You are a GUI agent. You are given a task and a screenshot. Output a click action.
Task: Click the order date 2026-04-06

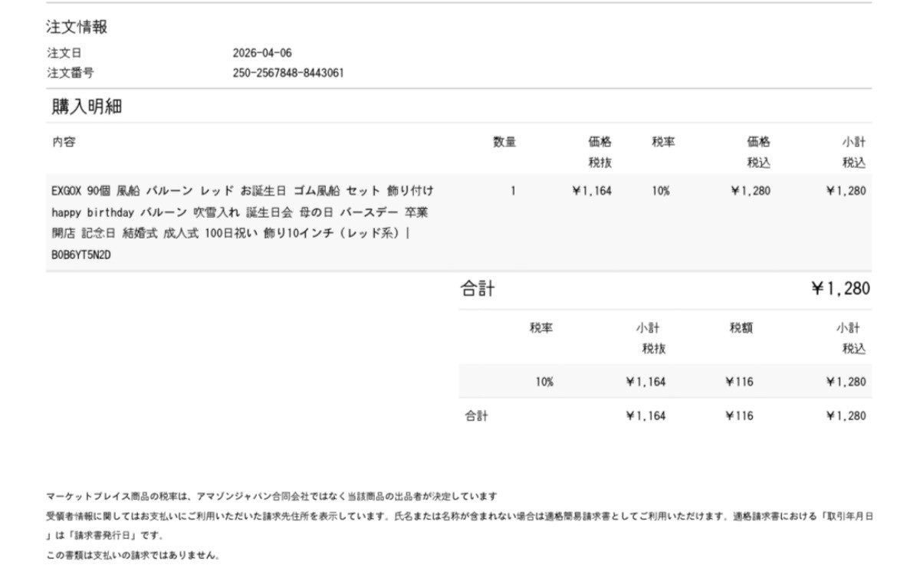click(x=261, y=53)
